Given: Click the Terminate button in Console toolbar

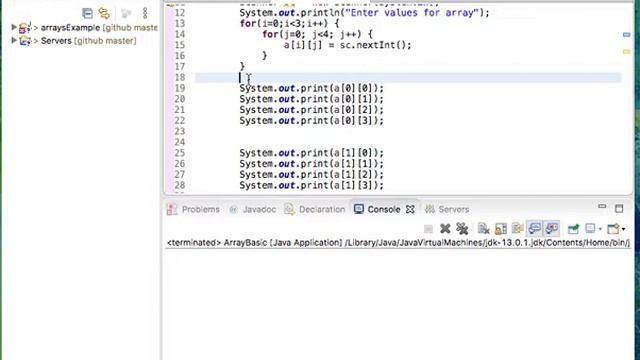Looking at the screenshot, I should tap(428, 229).
